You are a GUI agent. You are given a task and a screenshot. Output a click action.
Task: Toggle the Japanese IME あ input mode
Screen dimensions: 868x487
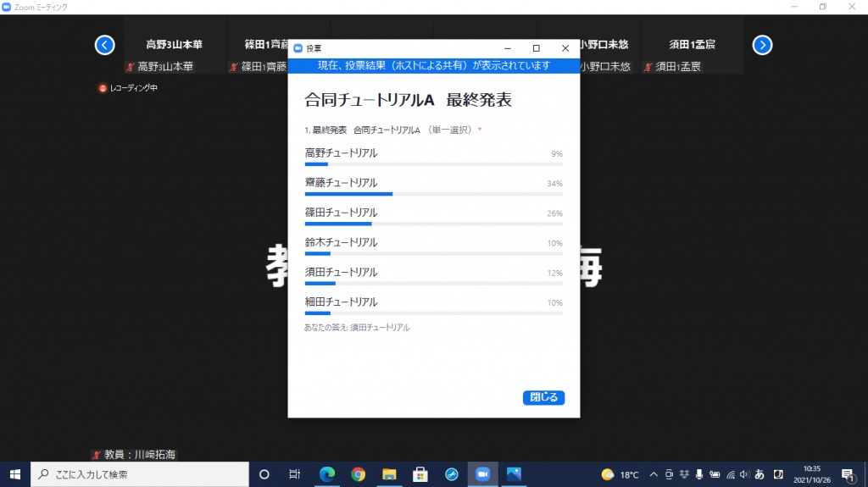click(759, 474)
